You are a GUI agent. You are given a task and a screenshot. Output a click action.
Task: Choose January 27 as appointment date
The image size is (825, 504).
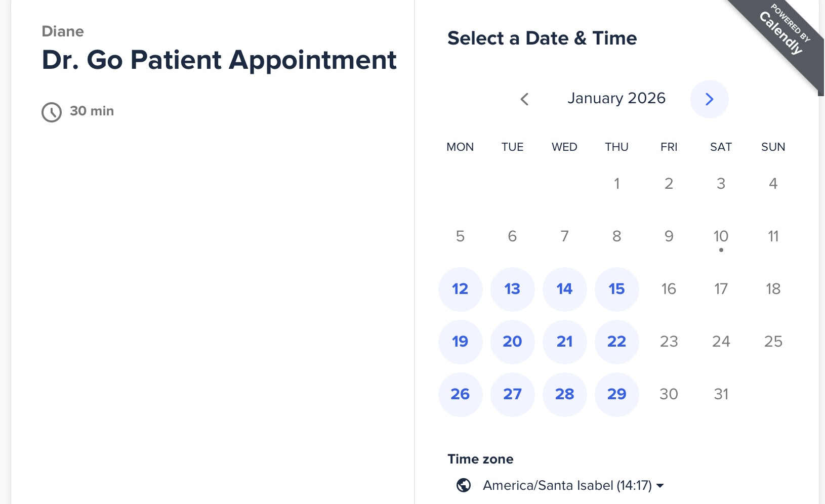pyautogui.click(x=512, y=394)
